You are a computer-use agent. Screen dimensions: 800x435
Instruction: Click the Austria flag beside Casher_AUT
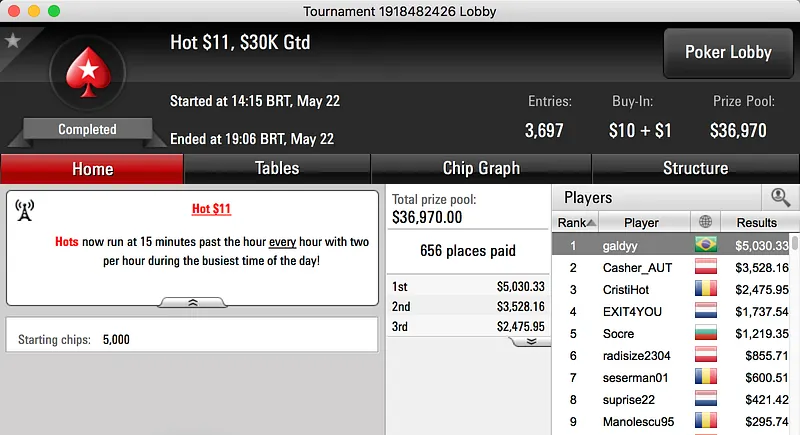point(707,268)
